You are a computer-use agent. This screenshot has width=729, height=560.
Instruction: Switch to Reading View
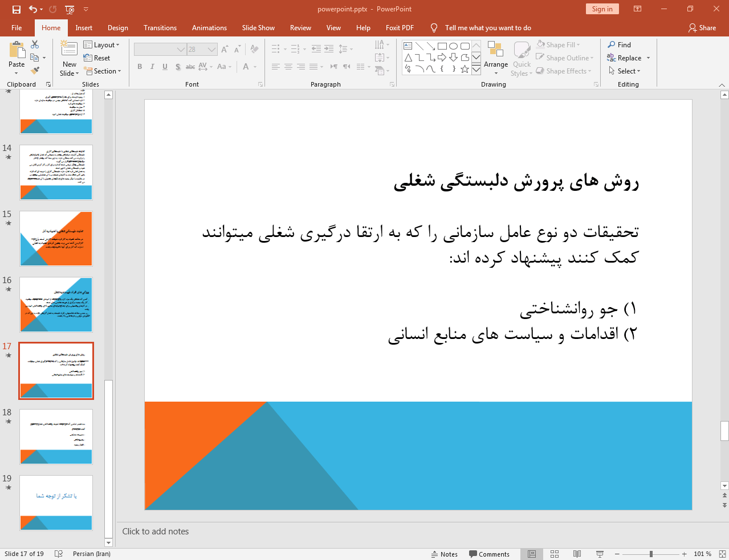[577, 554]
